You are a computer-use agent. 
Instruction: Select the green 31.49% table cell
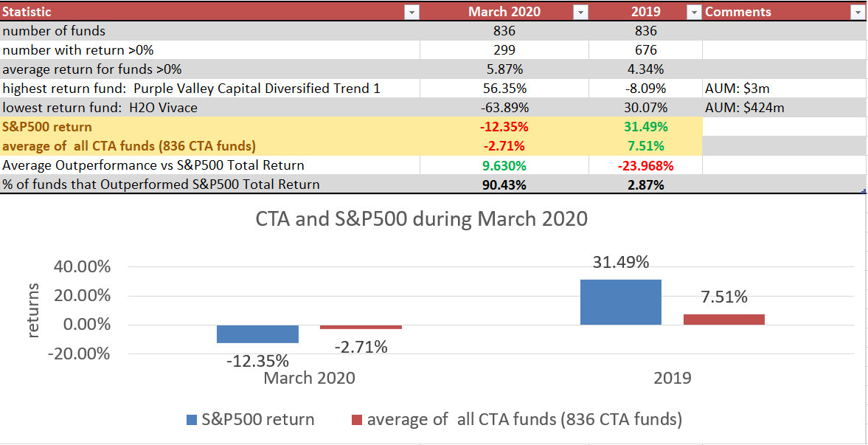pyautogui.click(x=645, y=127)
